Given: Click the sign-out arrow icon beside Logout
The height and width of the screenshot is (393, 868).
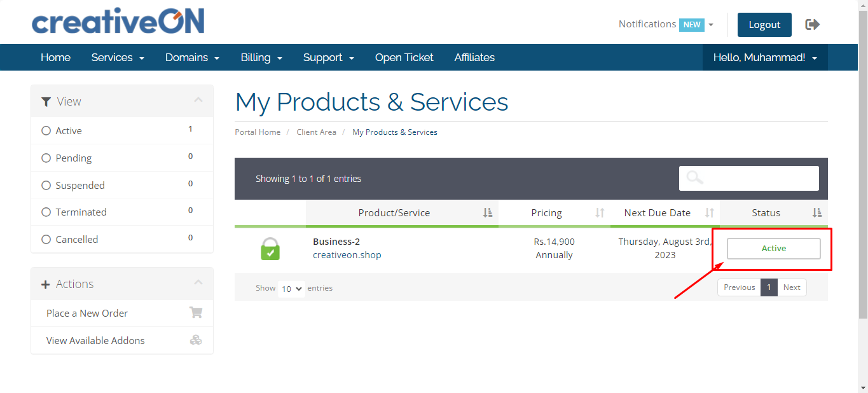Looking at the screenshot, I should pyautogui.click(x=812, y=24).
